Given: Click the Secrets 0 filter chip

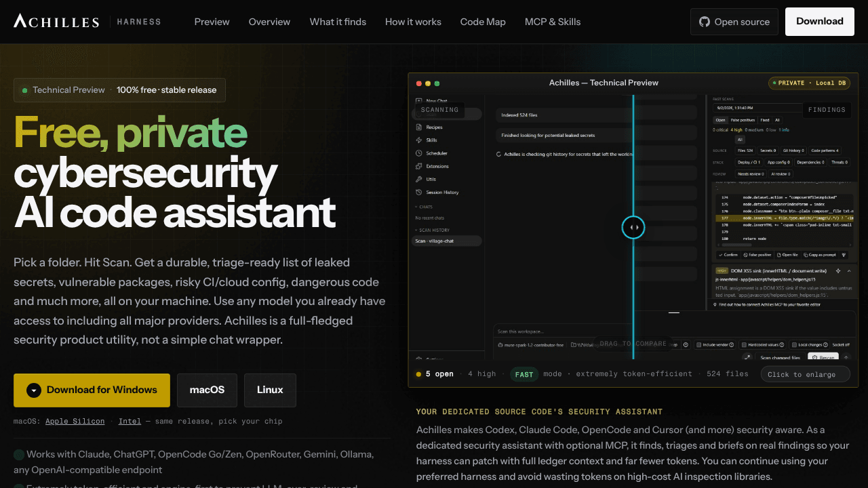Looking at the screenshot, I should click(x=768, y=150).
